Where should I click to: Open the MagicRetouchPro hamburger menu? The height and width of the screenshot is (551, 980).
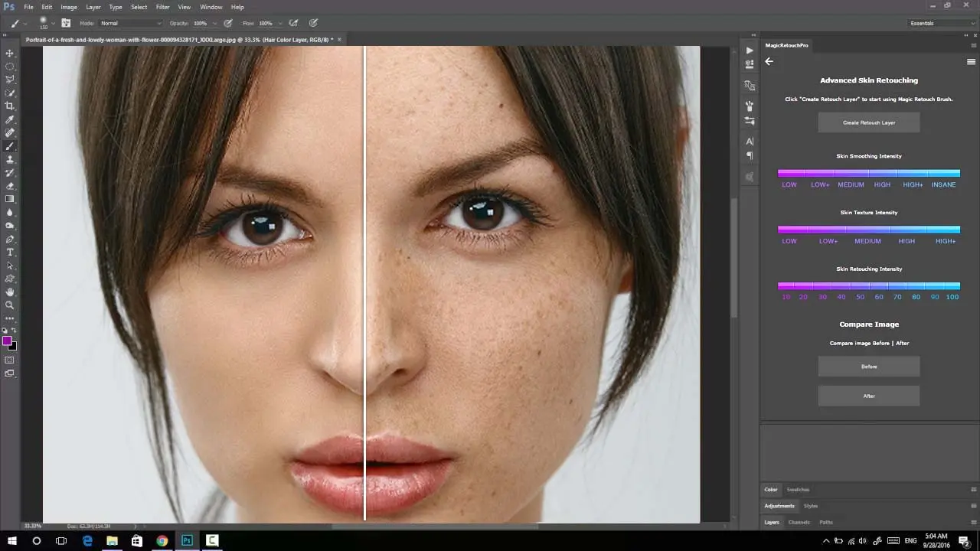[971, 62]
